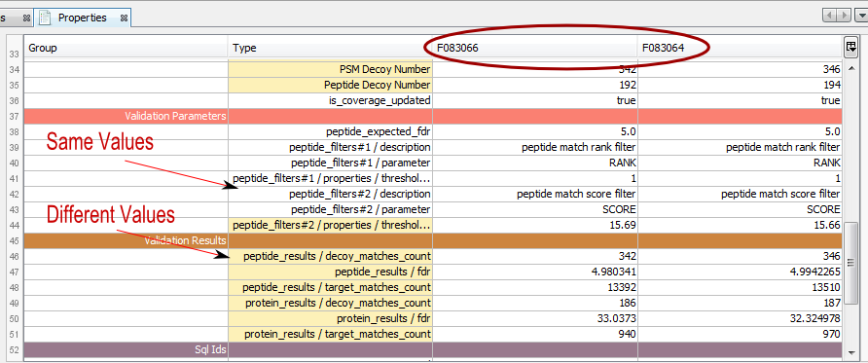868x363 pixels.
Task: Select the Properties tab
Action: pyautogui.click(x=83, y=18)
